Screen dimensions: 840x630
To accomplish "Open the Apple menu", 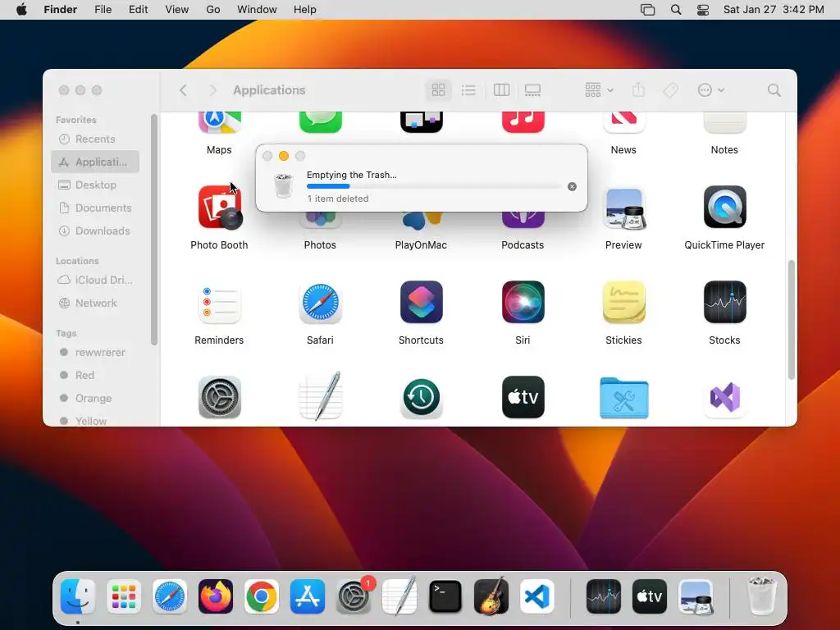I will [x=22, y=10].
